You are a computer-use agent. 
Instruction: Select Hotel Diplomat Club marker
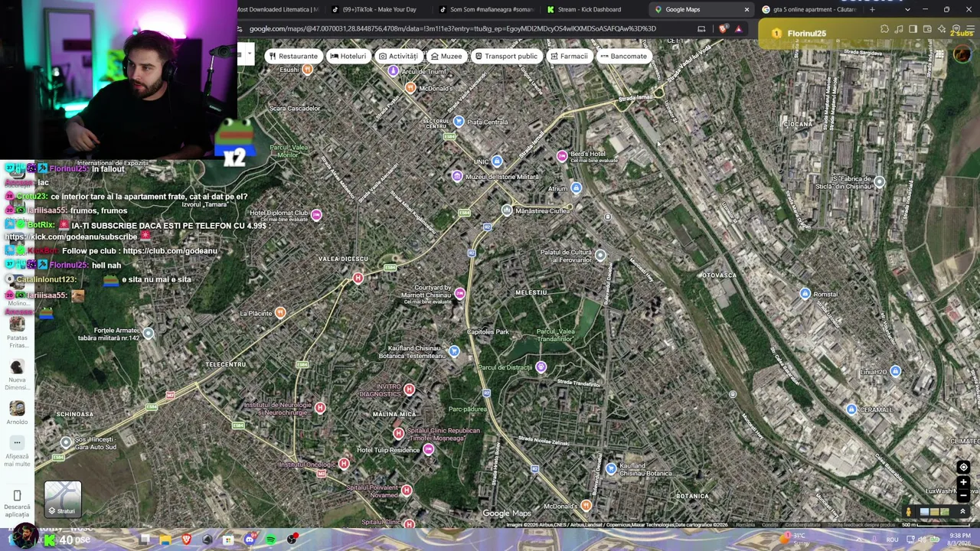[x=316, y=215]
